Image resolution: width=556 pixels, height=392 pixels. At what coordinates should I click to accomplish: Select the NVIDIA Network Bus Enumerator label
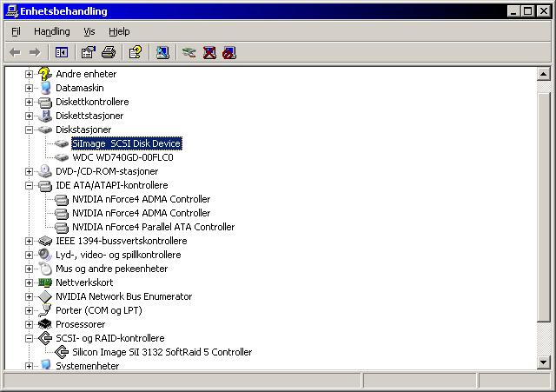point(123,296)
